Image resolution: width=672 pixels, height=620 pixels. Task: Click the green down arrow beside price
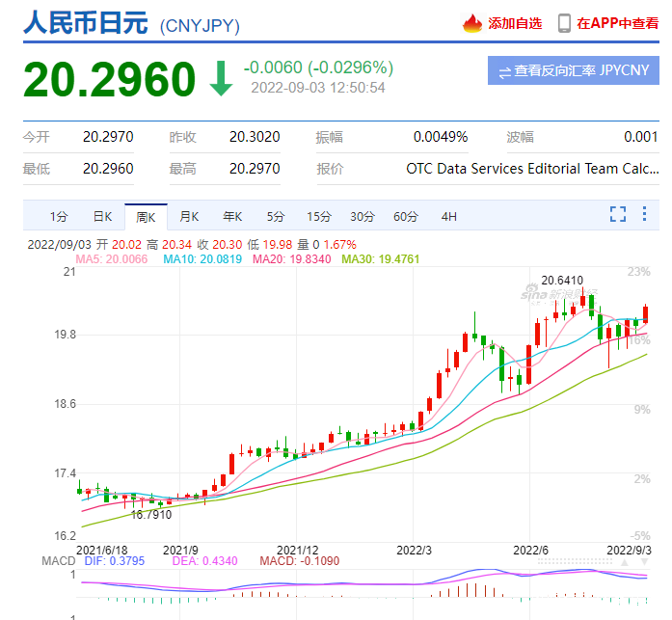(221, 78)
